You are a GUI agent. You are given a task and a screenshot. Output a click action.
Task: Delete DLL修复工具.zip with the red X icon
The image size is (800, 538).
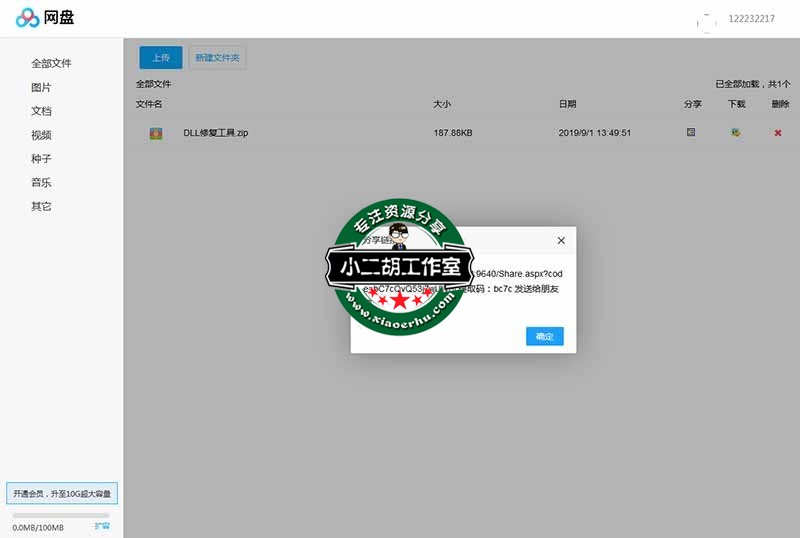(x=778, y=133)
